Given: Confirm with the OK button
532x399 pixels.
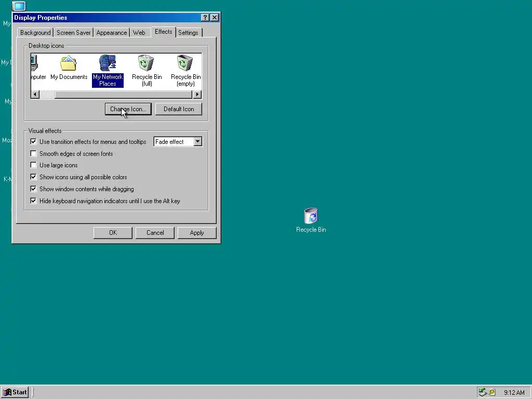Looking at the screenshot, I should tap(113, 233).
